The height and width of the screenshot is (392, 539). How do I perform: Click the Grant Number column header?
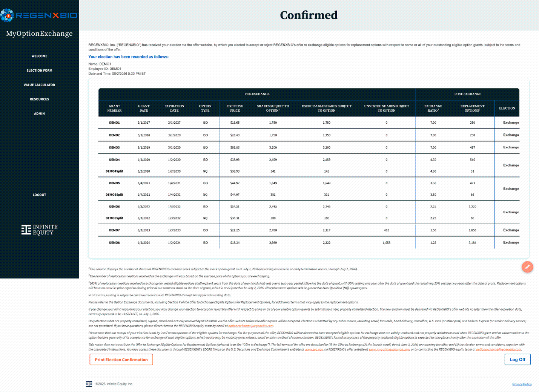tap(115, 109)
